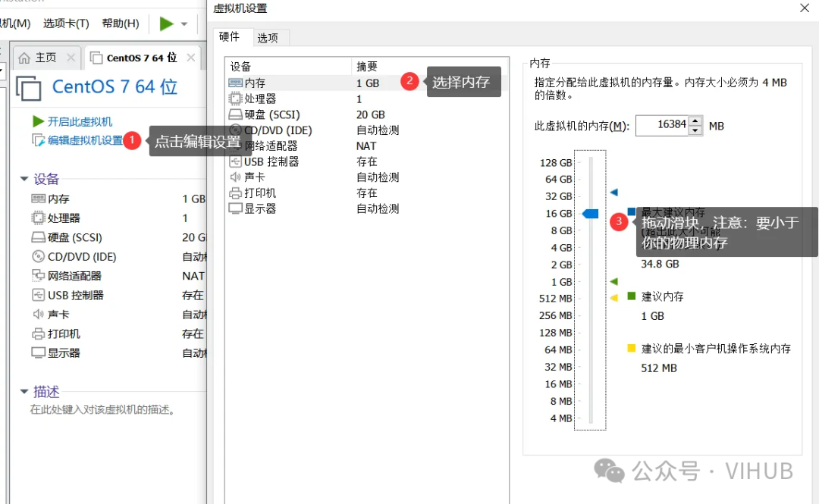Click the 20 GB summary value for 硬盘
Viewport: 819px width, 504px height.
pyautogui.click(x=370, y=114)
